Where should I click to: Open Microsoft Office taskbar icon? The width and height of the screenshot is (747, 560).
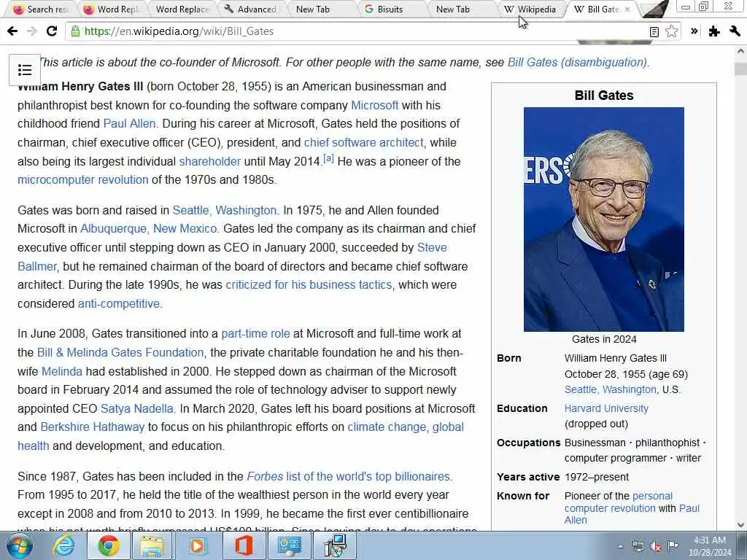[243, 545]
